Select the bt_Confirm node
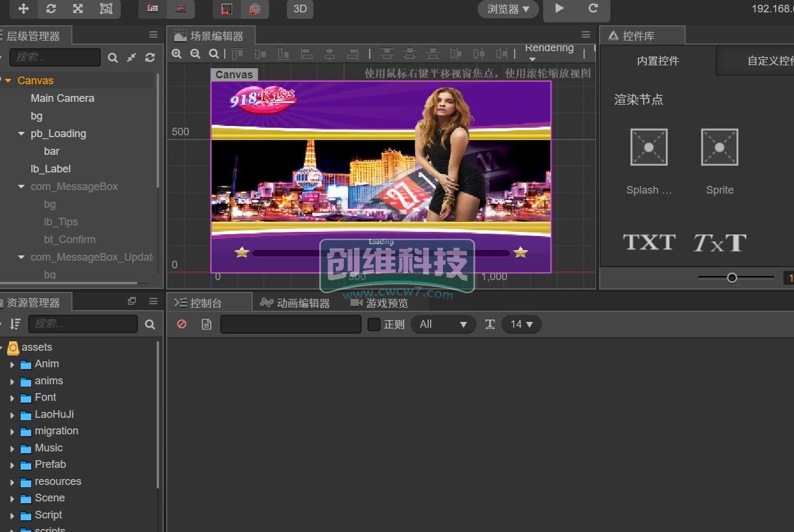The width and height of the screenshot is (794, 532). (x=70, y=240)
